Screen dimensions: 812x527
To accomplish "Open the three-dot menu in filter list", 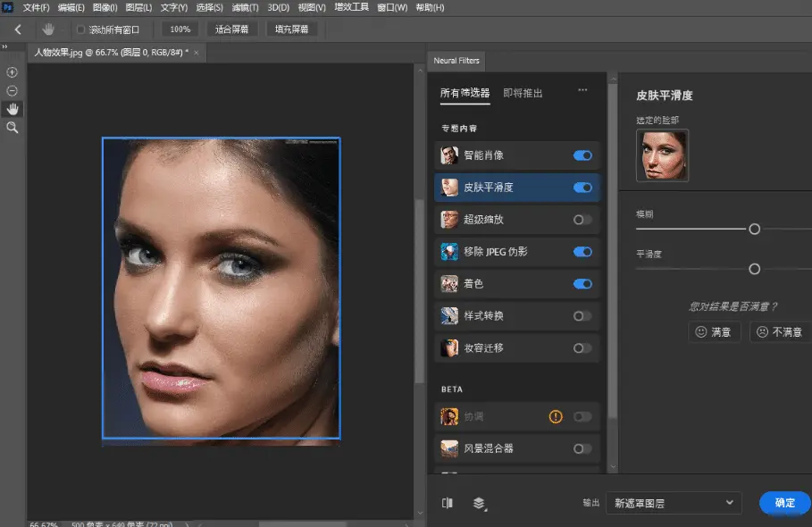I will tap(582, 90).
